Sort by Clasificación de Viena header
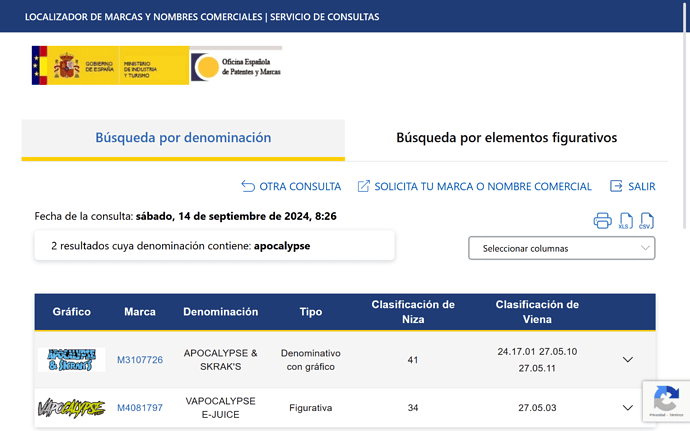Screen dimensions: 690x431 [537, 312]
